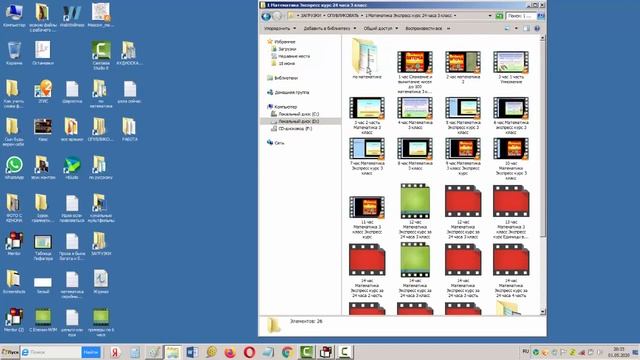Select the Журнал file on the desktop
This screenshot has width=640, height=360.
pyautogui.click(x=100, y=282)
